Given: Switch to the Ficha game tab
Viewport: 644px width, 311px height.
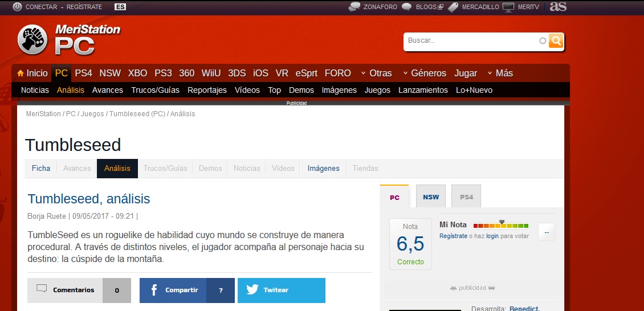Looking at the screenshot, I should coord(41,168).
